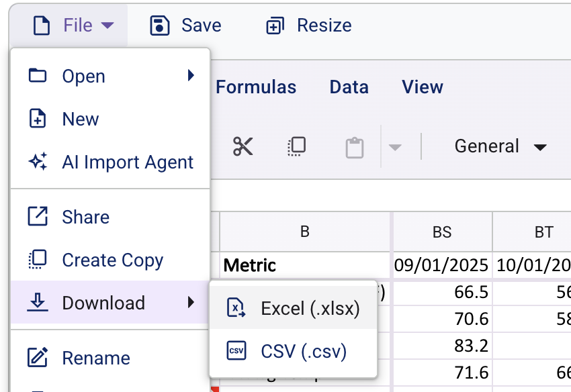Switch to the Data tab
The width and height of the screenshot is (571, 392).
click(x=349, y=87)
